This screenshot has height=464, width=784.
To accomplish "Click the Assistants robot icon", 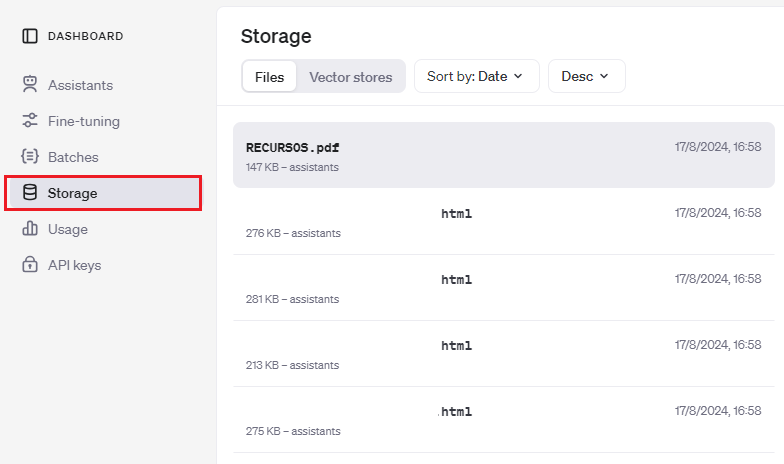I will [x=30, y=84].
